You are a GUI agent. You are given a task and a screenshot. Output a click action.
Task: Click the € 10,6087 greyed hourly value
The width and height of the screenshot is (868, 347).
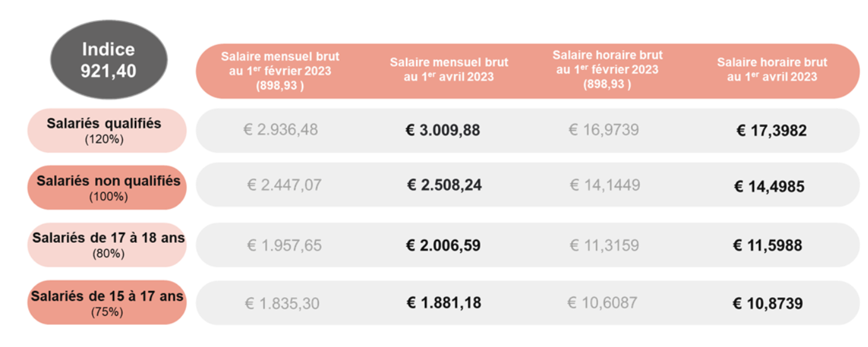coord(603,303)
